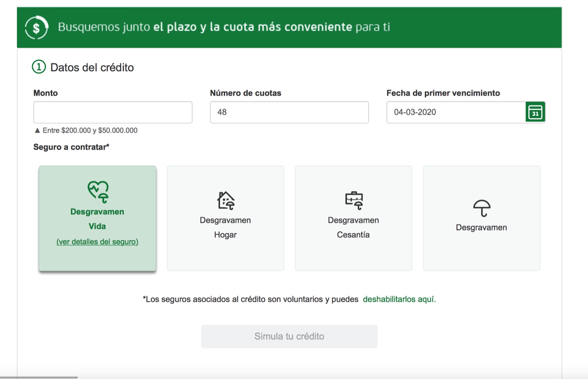The height and width of the screenshot is (379, 588).
Task: Select the plain Desgravamen label
Action: 481,227
